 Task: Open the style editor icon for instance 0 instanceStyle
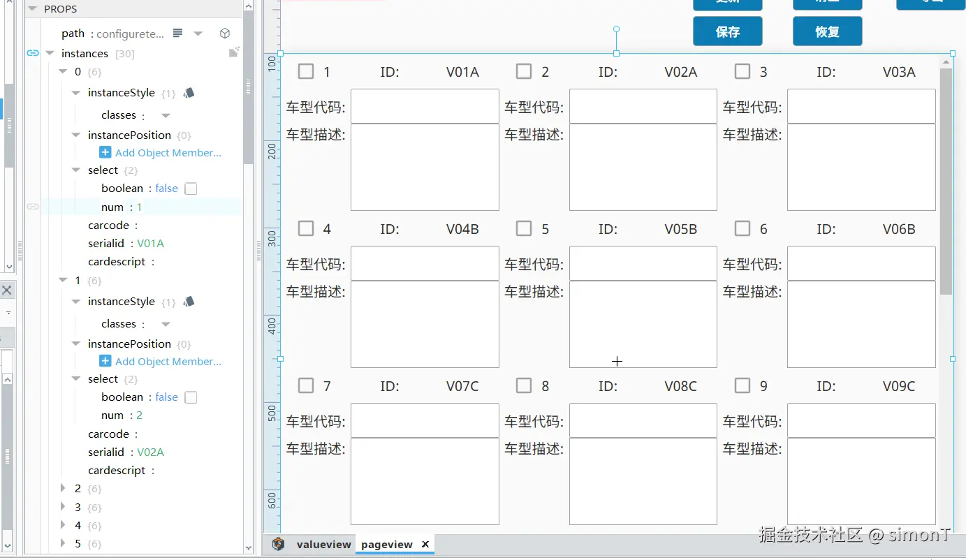[189, 93]
